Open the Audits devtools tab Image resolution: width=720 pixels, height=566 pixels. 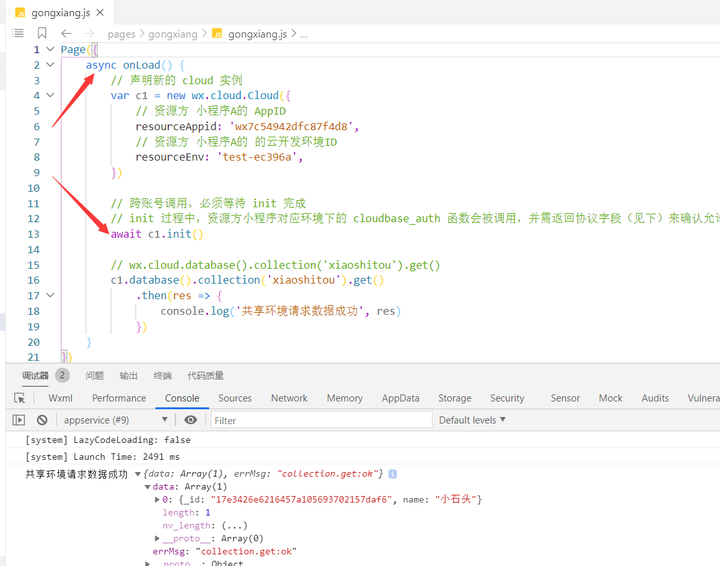(655, 398)
